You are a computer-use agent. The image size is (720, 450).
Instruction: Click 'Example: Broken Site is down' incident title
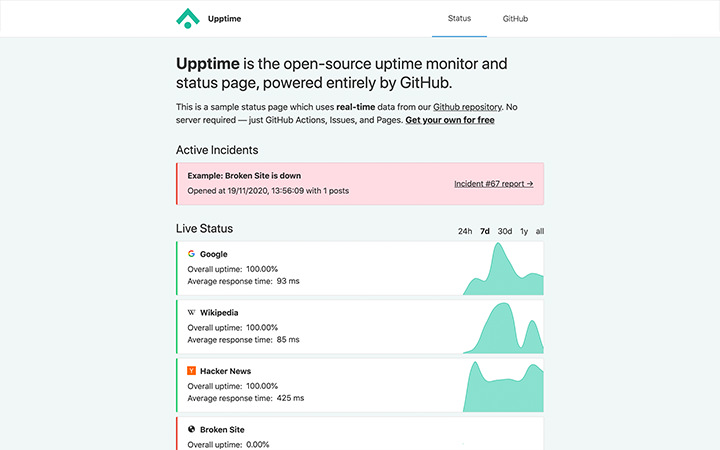click(244, 176)
